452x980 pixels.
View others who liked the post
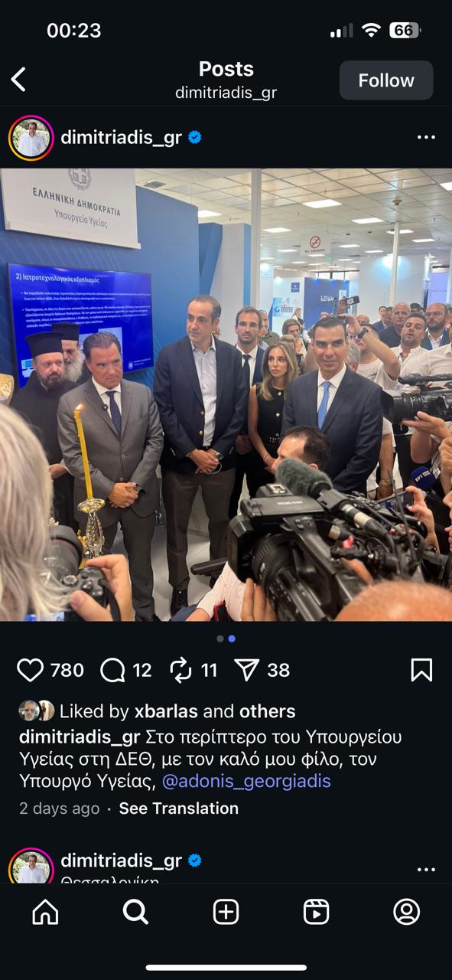tap(267, 711)
